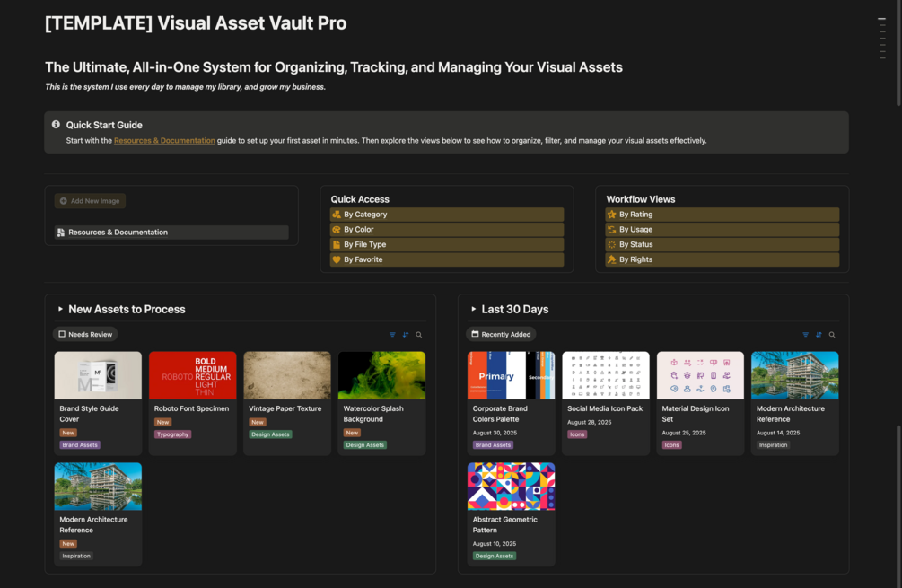Open the Social Media Icon Pack thumbnail

tap(606, 375)
